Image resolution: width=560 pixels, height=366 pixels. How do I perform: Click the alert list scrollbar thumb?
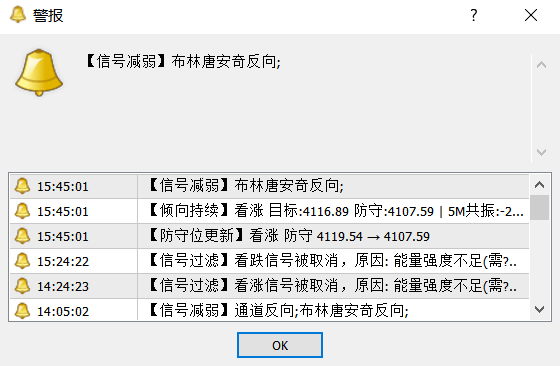(x=539, y=207)
